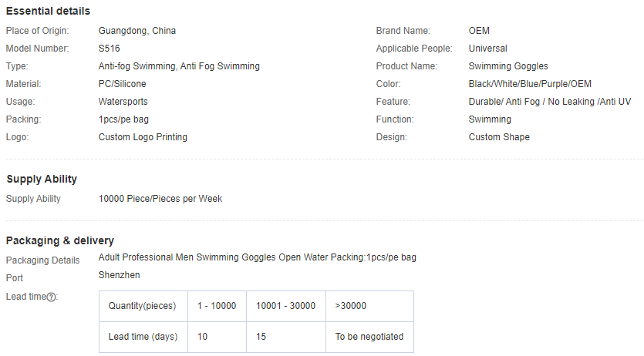This screenshot has width=644, height=356.
Task: Click the 1 - 10000 quantity cell
Action: pos(217,306)
